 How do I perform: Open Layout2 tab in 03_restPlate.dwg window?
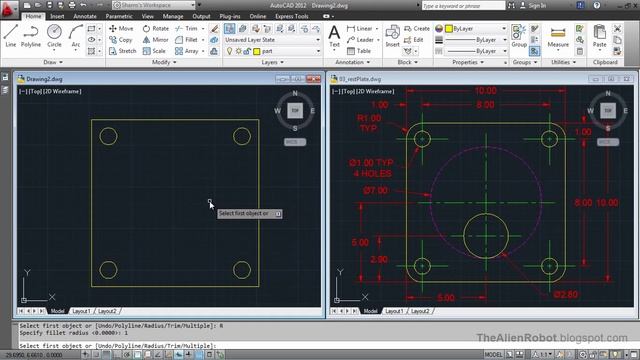coord(420,311)
